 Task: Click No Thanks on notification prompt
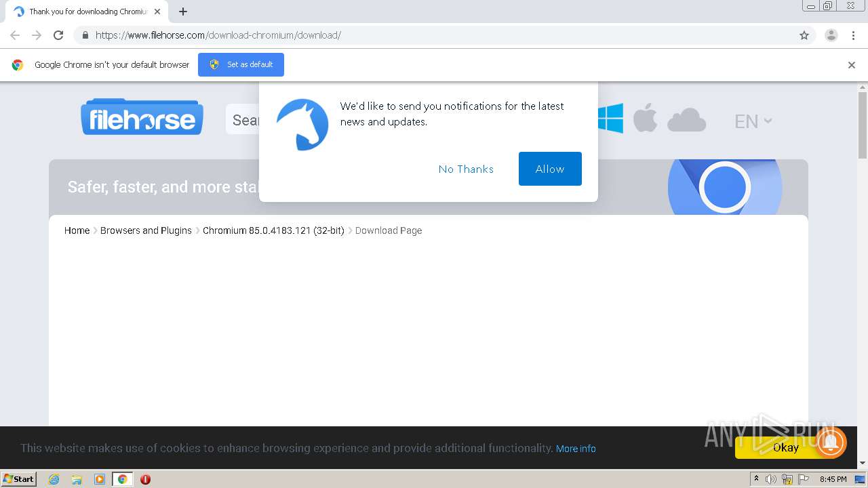click(466, 169)
